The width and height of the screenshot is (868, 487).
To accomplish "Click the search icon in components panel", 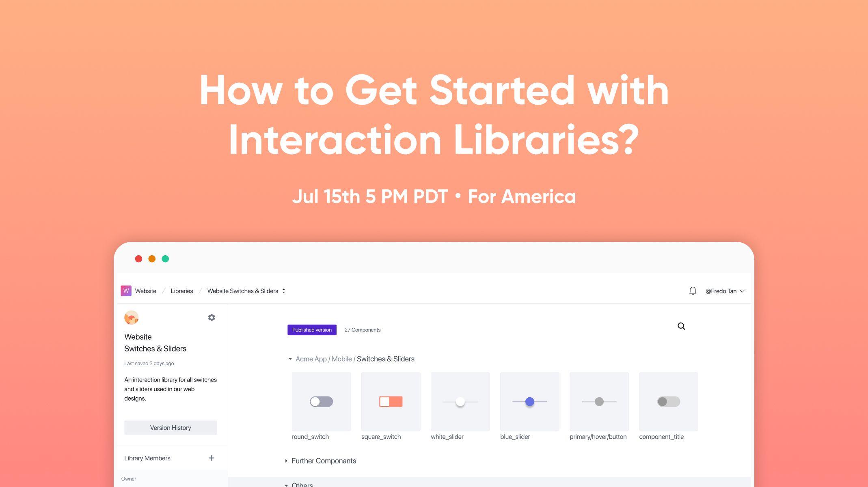I will [681, 326].
